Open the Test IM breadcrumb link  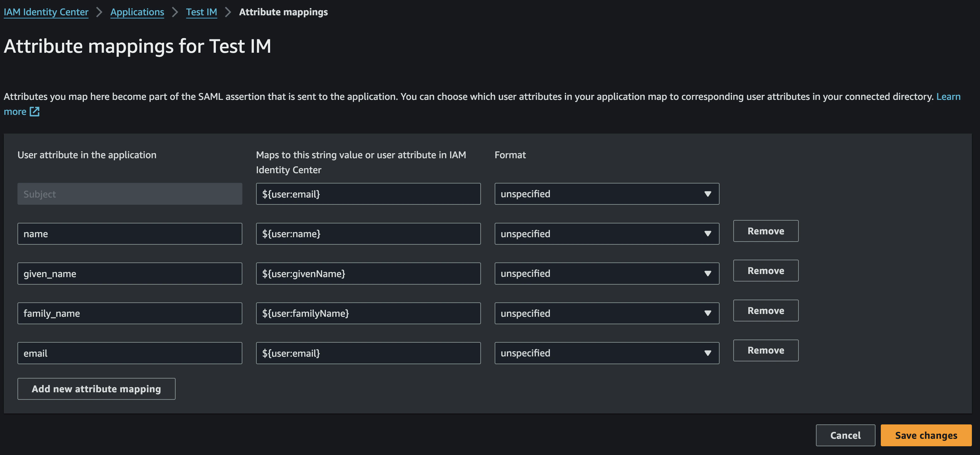[x=201, y=12]
